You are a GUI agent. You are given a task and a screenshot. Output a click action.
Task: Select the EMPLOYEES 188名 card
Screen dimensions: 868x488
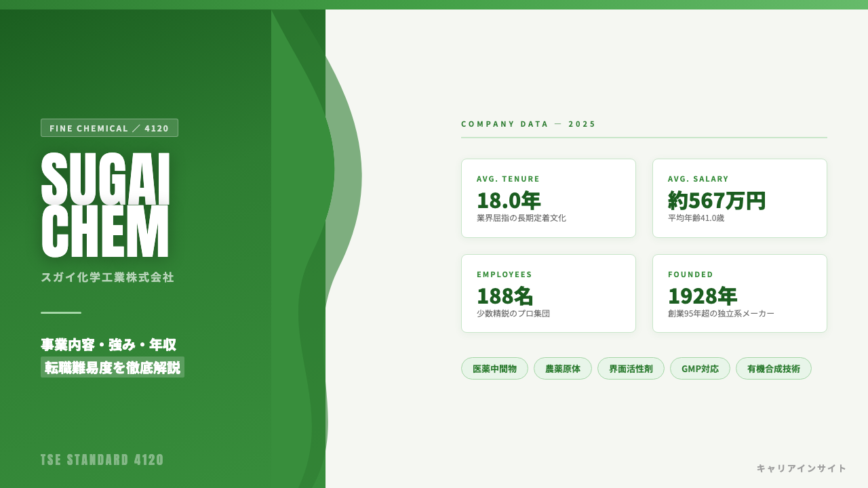549,293
